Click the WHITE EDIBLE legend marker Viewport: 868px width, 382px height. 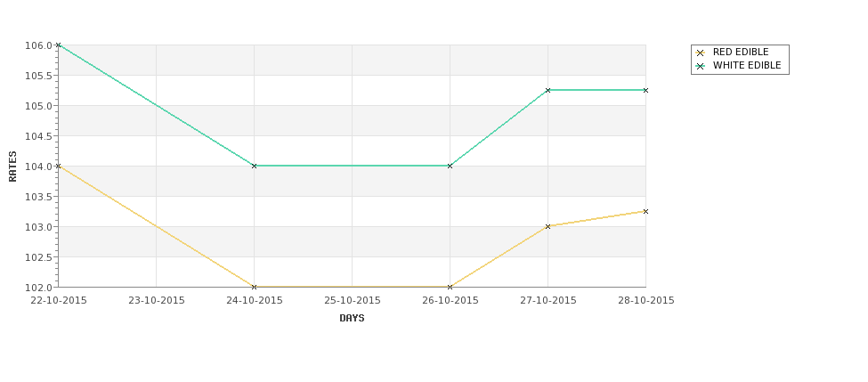coord(701,66)
